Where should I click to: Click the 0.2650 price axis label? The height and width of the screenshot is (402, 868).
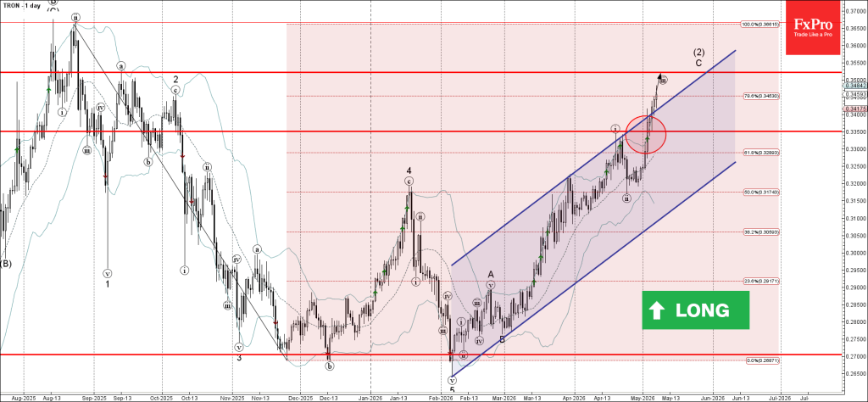[856, 374]
